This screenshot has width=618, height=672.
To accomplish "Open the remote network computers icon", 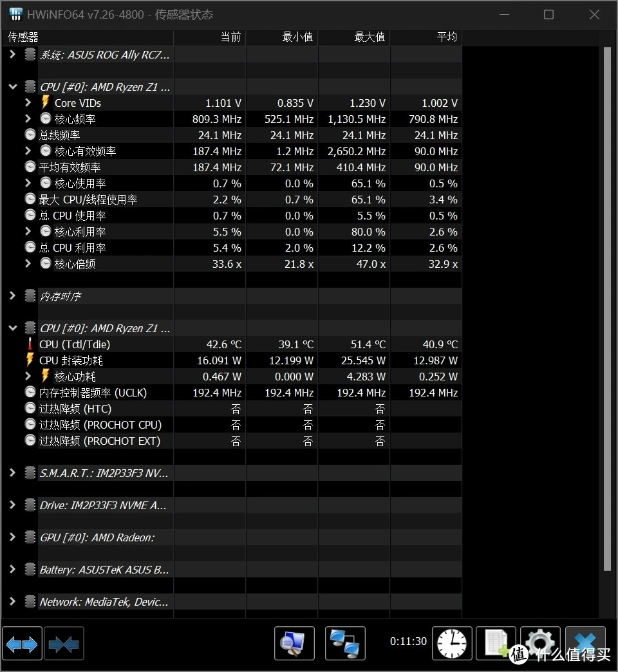I will click(346, 644).
